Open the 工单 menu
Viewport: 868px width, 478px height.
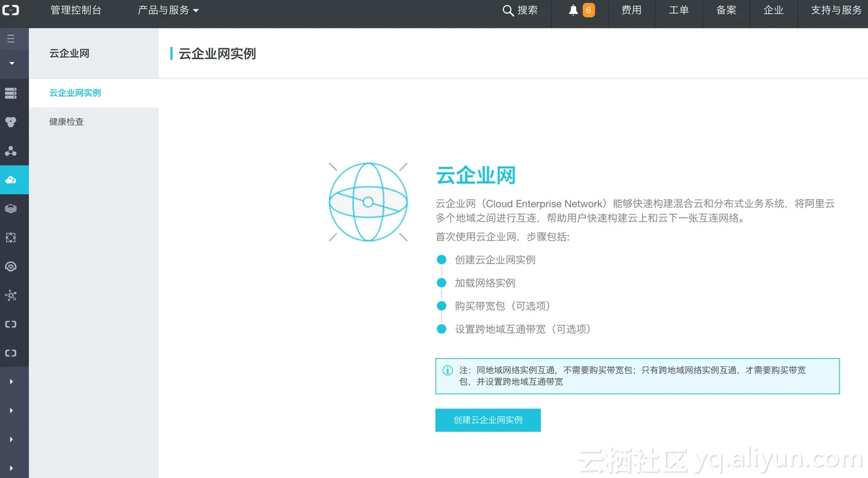click(679, 11)
